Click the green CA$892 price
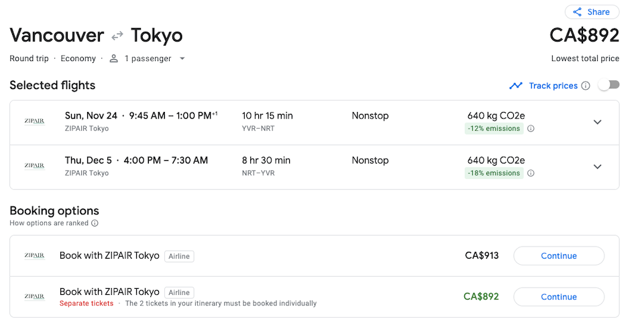The image size is (644, 323). pyautogui.click(x=481, y=297)
